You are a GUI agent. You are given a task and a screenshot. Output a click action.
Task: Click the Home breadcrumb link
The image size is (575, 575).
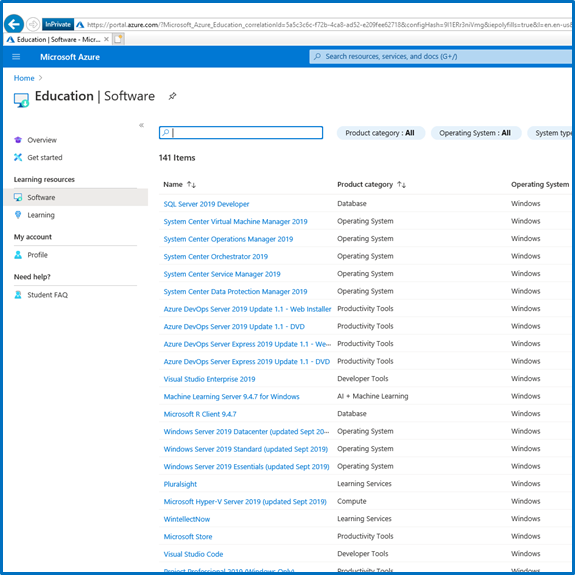click(x=24, y=78)
